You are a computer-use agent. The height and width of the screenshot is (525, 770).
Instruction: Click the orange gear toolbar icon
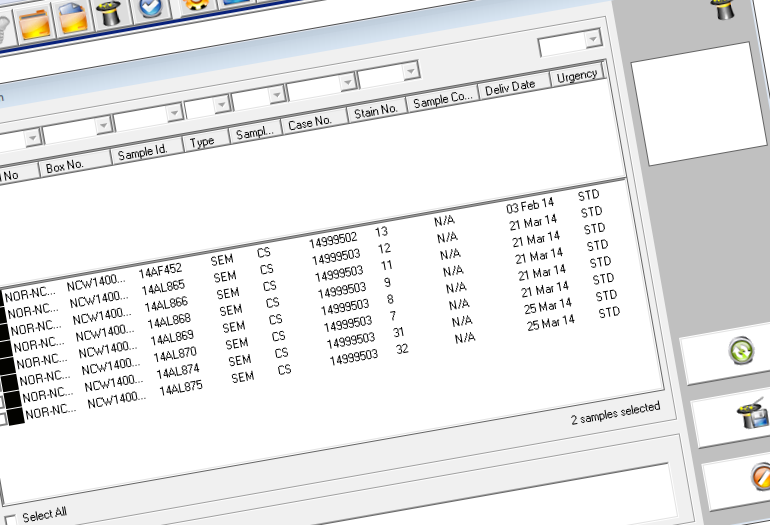coord(195,4)
